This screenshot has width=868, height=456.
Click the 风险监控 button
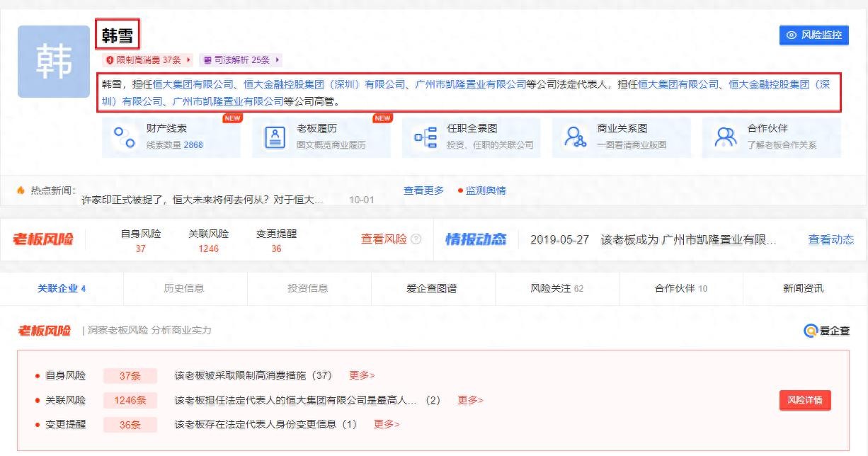point(813,35)
